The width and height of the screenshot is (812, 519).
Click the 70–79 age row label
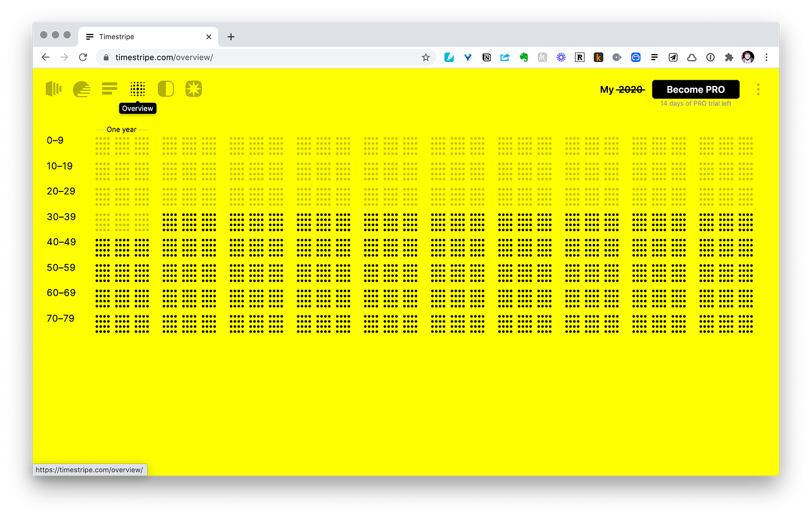60,318
